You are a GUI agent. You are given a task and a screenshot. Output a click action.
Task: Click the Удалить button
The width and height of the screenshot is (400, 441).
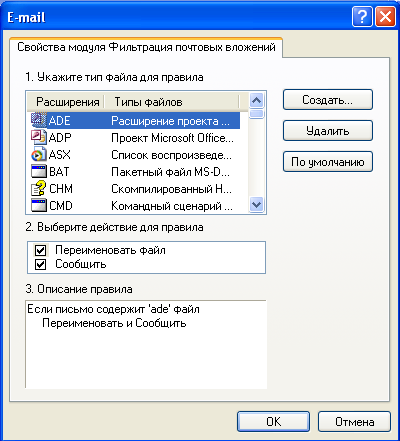[328, 131]
